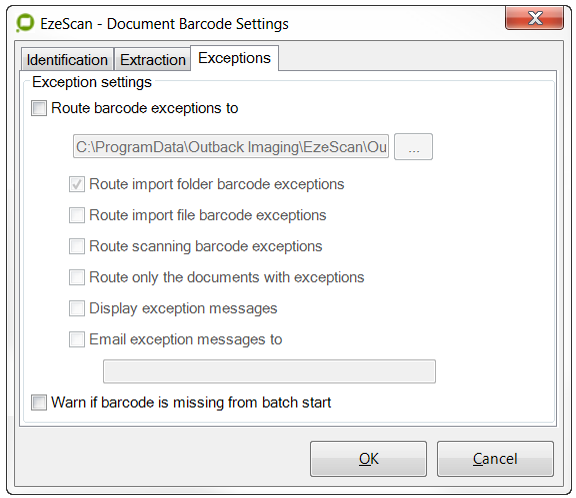Confirm settings with the OK button

coord(368,459)
